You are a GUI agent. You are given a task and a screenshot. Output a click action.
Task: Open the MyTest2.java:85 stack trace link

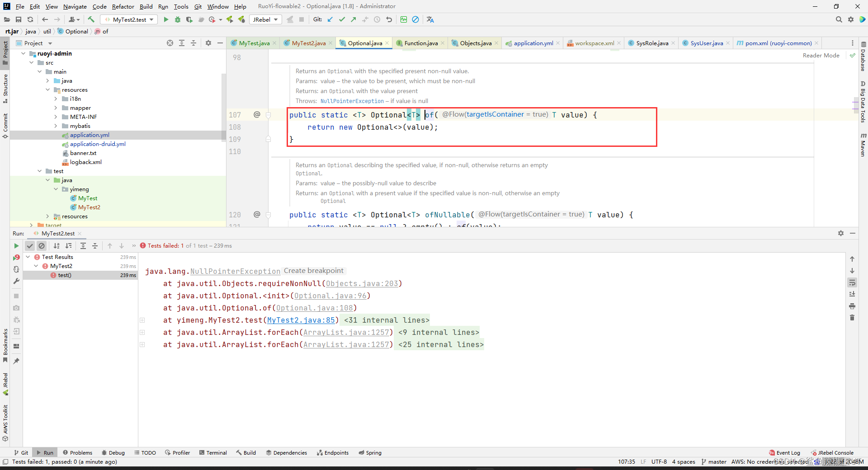(x=301, y=320)
